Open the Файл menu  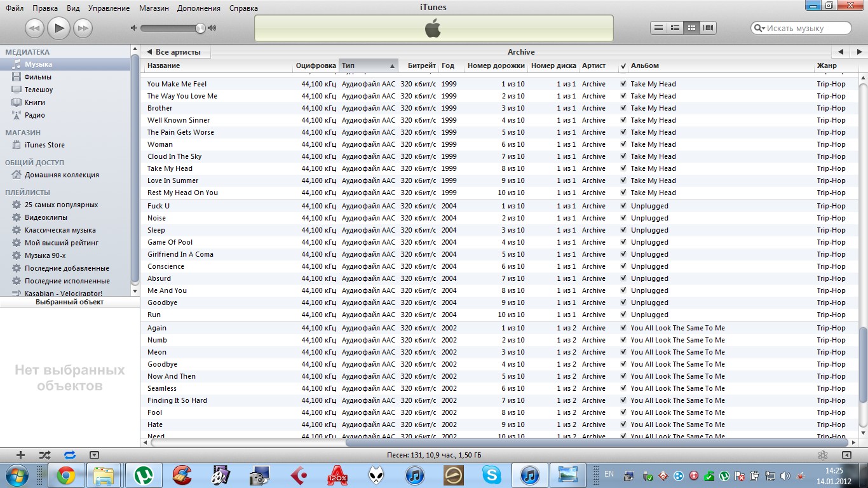15,8
